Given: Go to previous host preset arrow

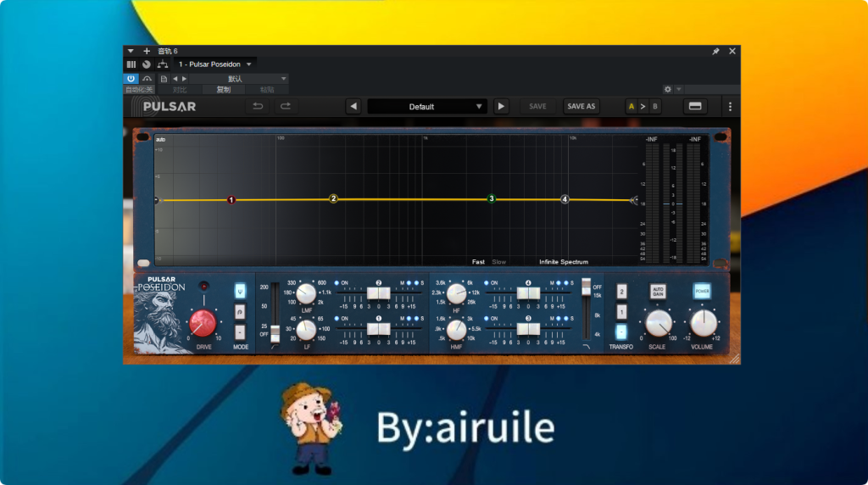Looking at the screenshot, I should click(x=175, y=79).
